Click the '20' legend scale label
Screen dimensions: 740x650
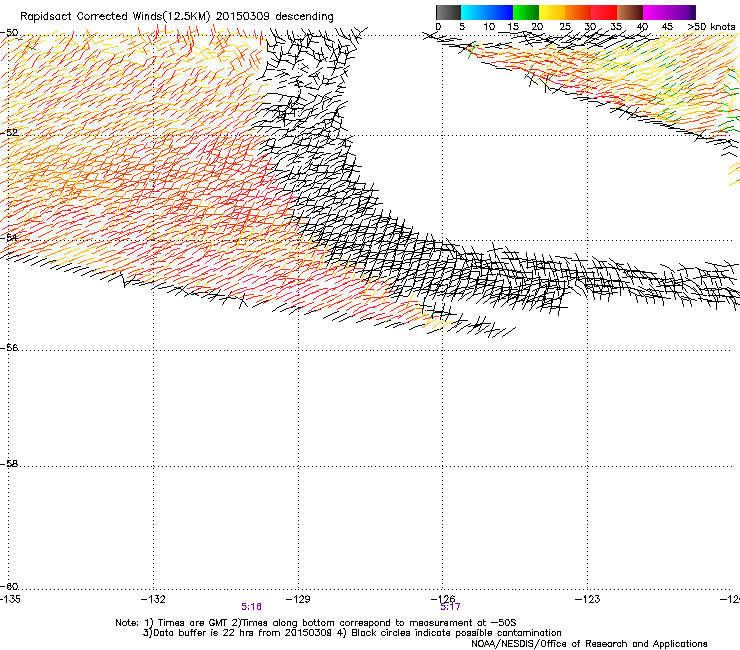pos(537,27)
